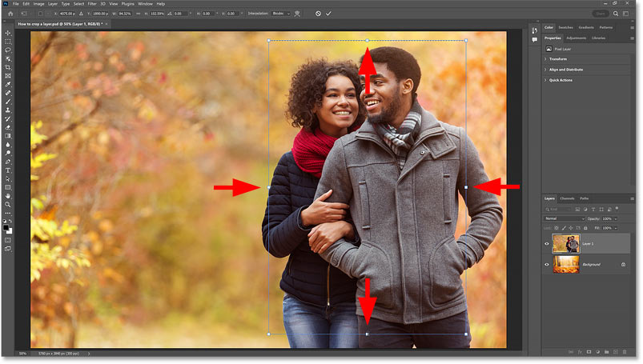Toggle filter for pixel layers
This screenshot has height=364, width=643.
pos(577,210)
